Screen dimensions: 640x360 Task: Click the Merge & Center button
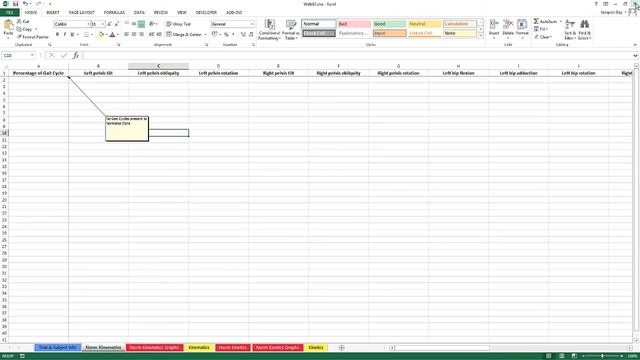tap(184, 35)
